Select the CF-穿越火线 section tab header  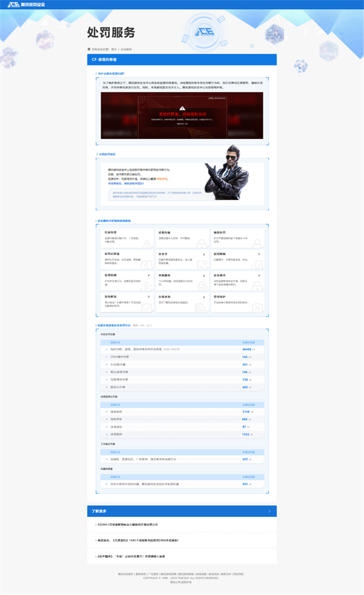coord(104,60)
